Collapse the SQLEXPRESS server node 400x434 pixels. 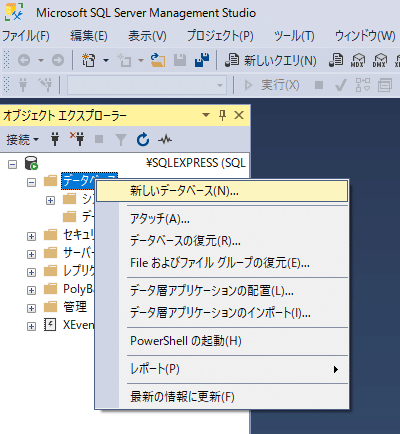pos(12,164)
